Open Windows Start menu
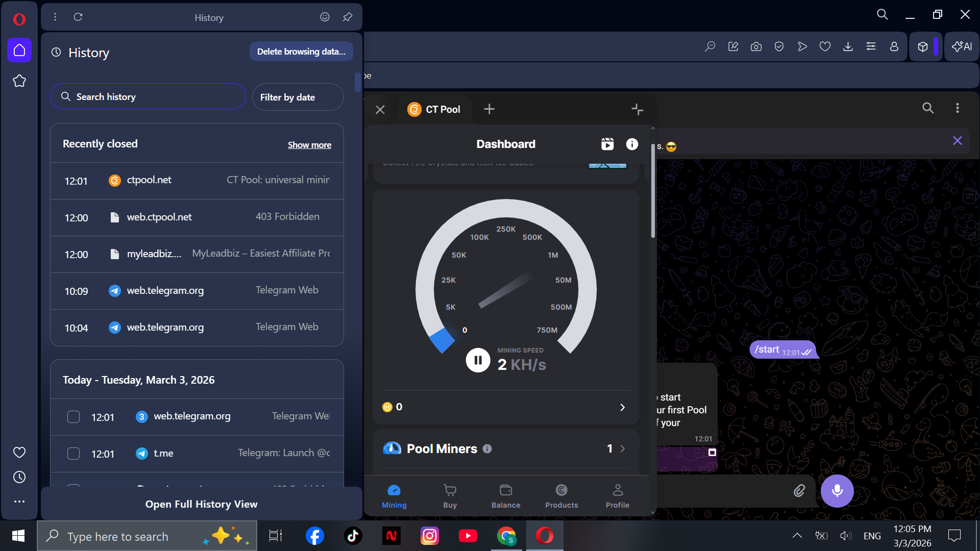Screen dimensions: 980x551 [x=18, y=536]
